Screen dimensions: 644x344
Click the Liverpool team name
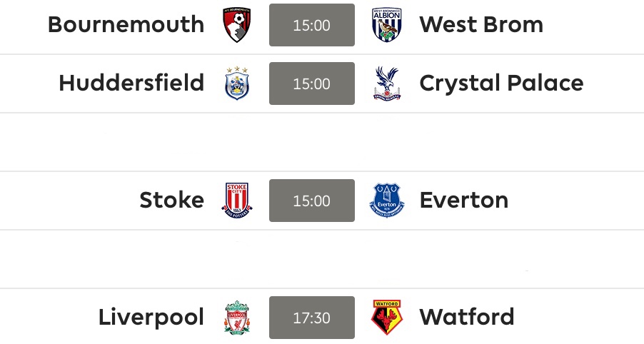pos(151,317)
